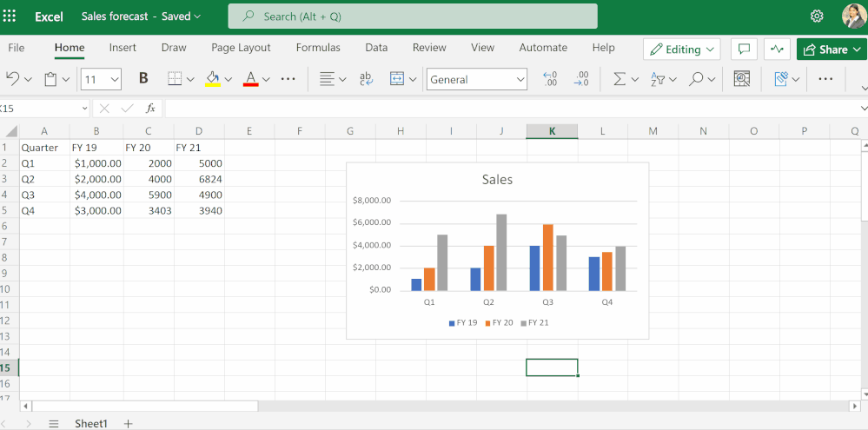Expand the Borders dropdown arrow
This screenshot has width=868, height=430.
(x=190, y=80)
